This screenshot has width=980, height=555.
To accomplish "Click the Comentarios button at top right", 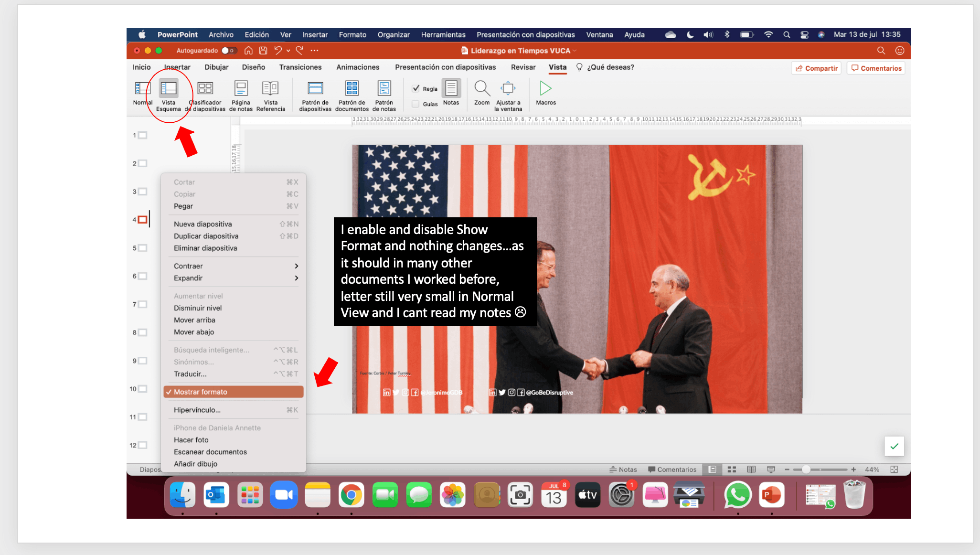I will (876, 68).
